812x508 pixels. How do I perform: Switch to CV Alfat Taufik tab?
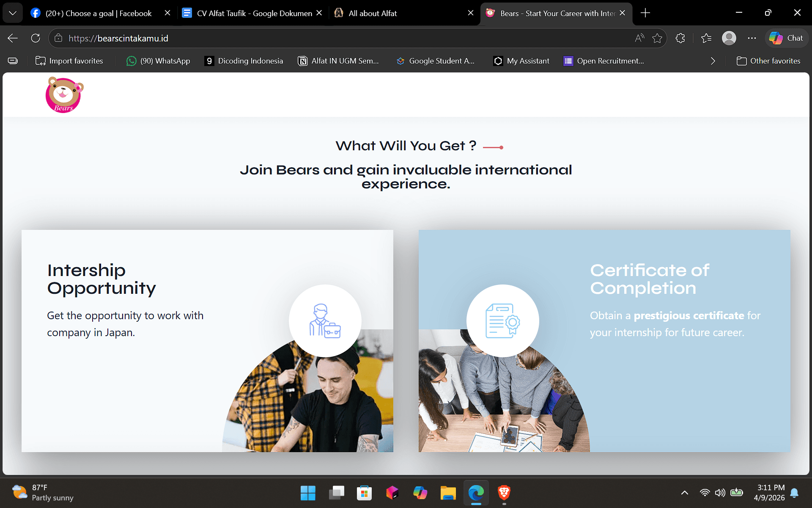[254, 13]
